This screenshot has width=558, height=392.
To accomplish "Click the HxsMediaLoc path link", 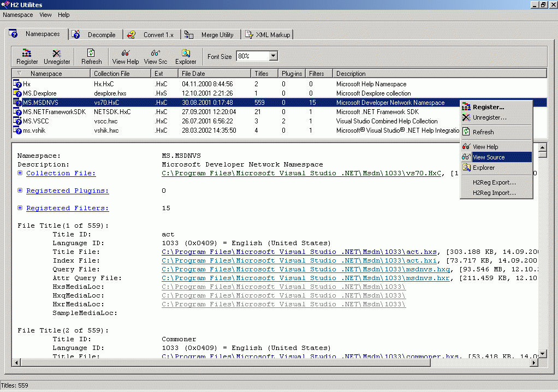I will (283, 287).
